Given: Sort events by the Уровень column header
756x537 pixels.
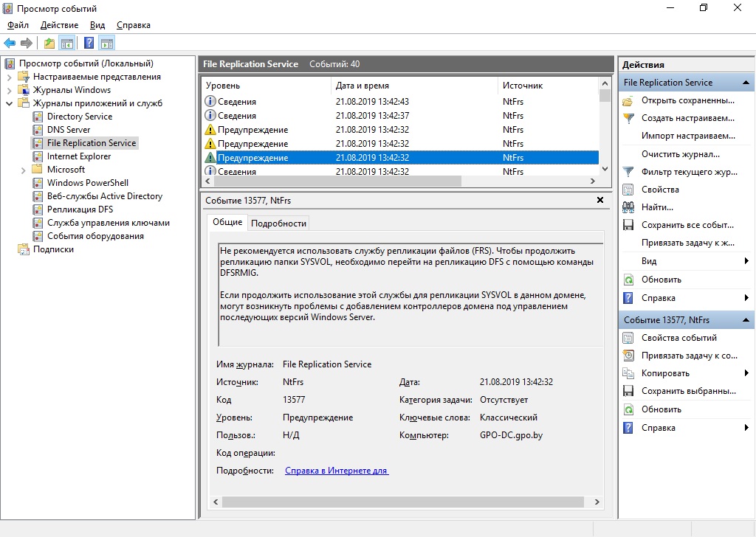Looking at the screenshot, I should coord(266,86).
